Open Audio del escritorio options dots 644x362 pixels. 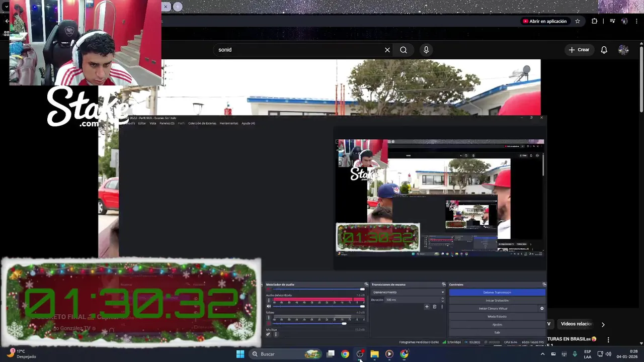[269, 301]
